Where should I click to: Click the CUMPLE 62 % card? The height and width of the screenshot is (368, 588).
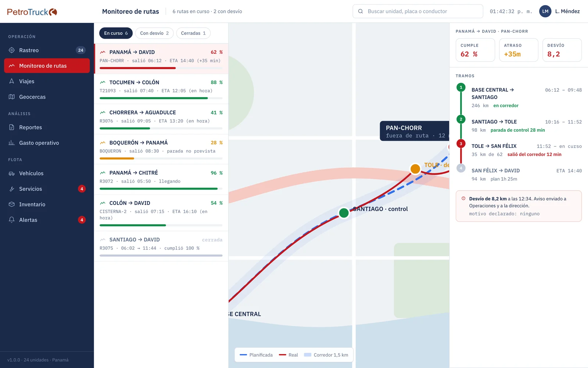[x=475, y=50]
